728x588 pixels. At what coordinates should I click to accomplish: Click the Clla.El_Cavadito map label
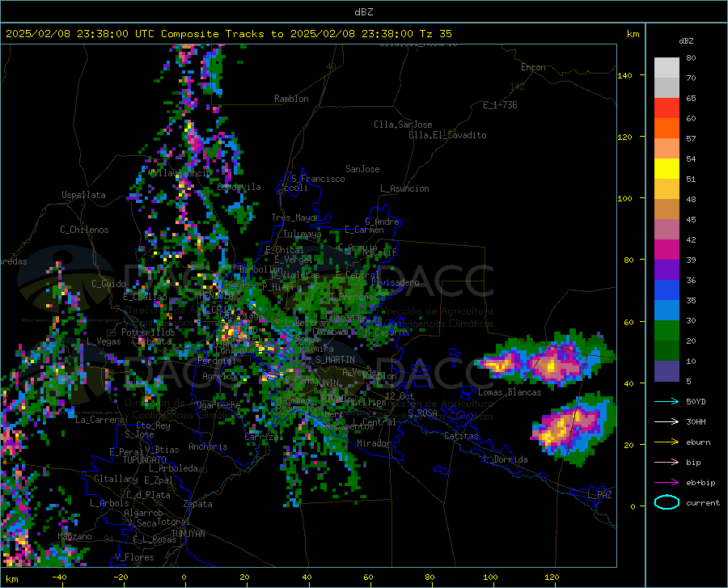[x=447, y=135]
